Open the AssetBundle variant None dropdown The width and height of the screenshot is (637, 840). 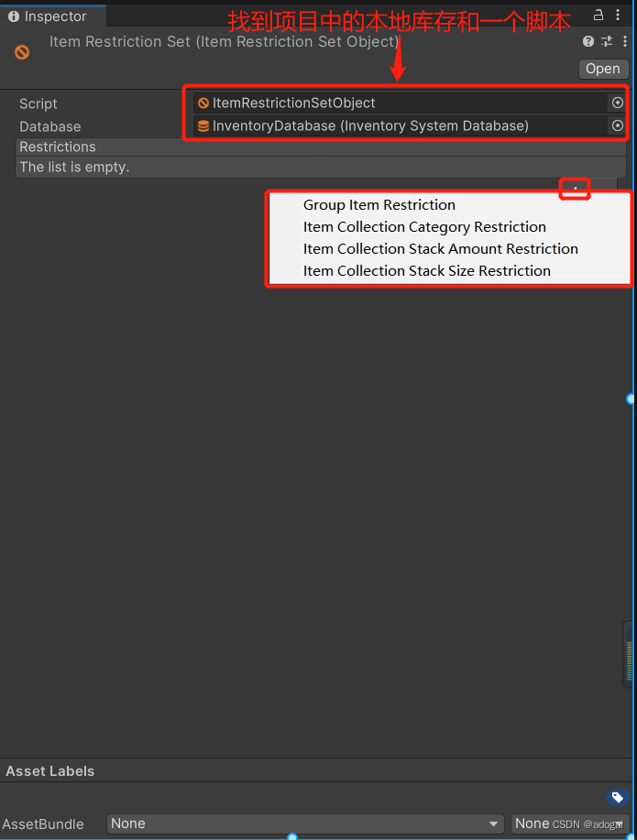(x=569, y=824)
